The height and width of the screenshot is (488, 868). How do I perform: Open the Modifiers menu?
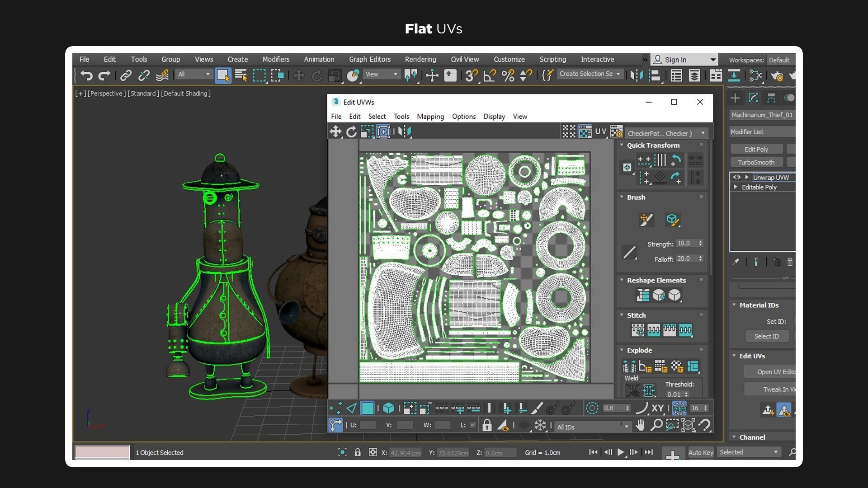(276, 59)
